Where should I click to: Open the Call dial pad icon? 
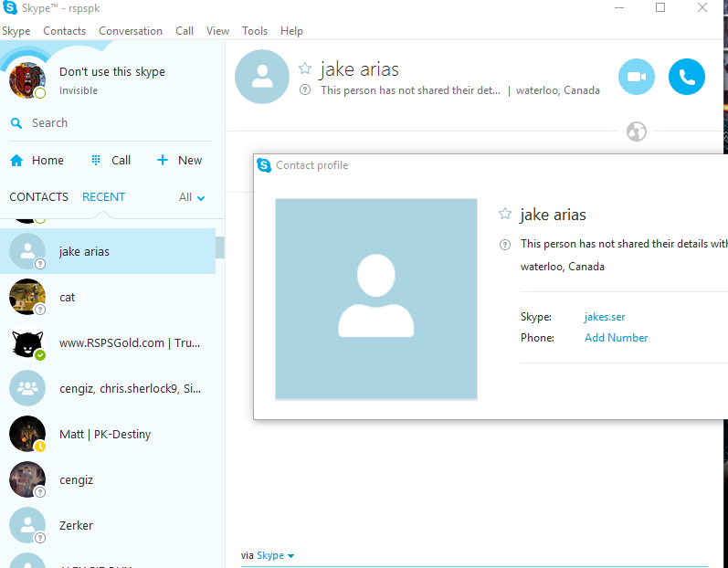point(96,160)
